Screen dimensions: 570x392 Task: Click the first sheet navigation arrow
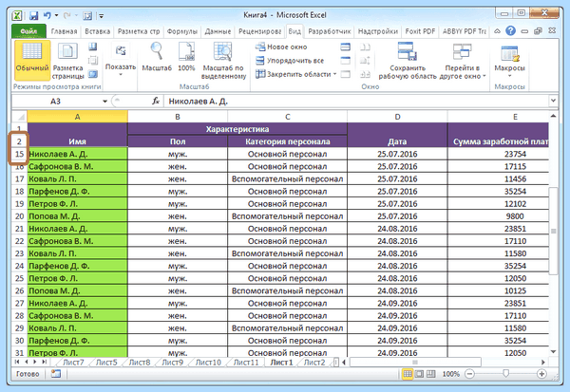(x=17, y=362)
